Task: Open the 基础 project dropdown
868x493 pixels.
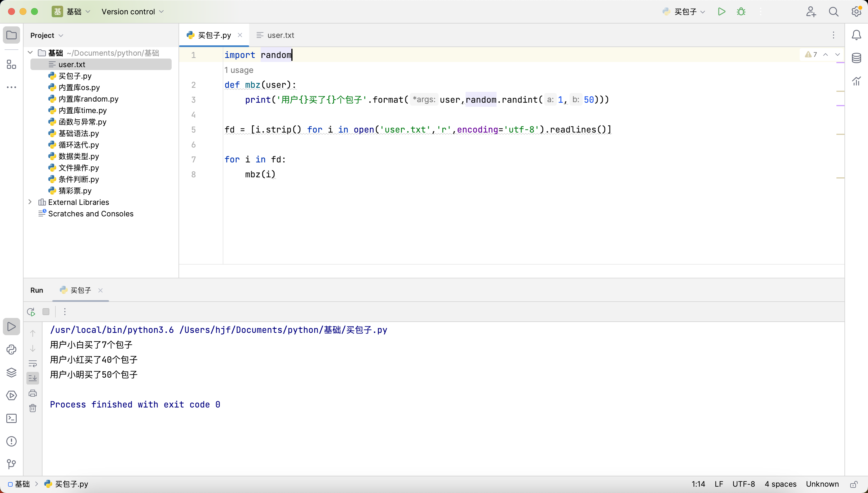Action: coord(71,11)
